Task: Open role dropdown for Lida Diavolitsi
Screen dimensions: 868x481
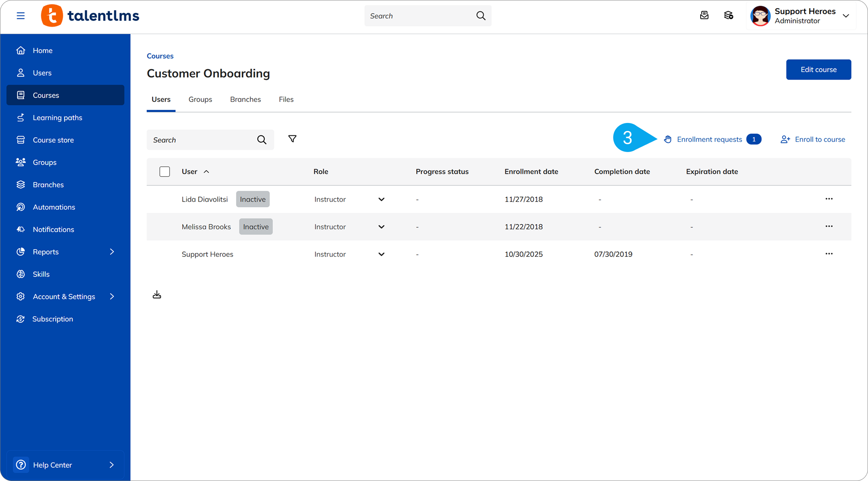Action: (x=381, y=199)
